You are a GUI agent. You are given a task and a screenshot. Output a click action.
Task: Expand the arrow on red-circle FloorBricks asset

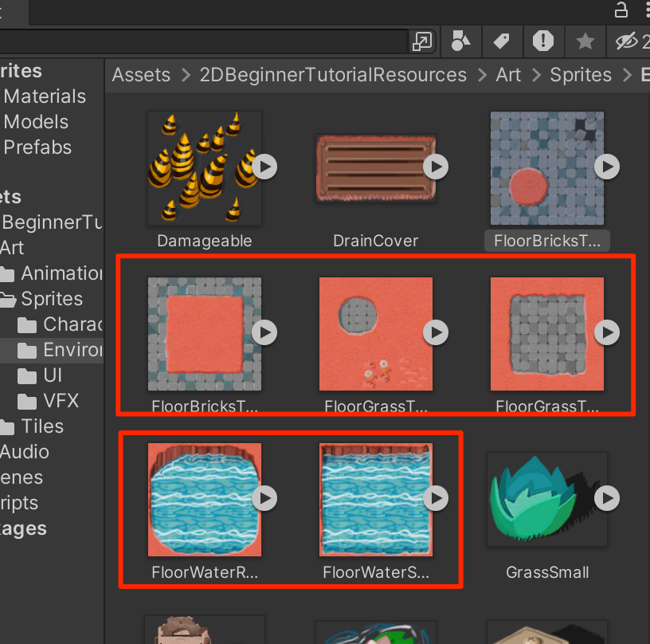[607, 167]
